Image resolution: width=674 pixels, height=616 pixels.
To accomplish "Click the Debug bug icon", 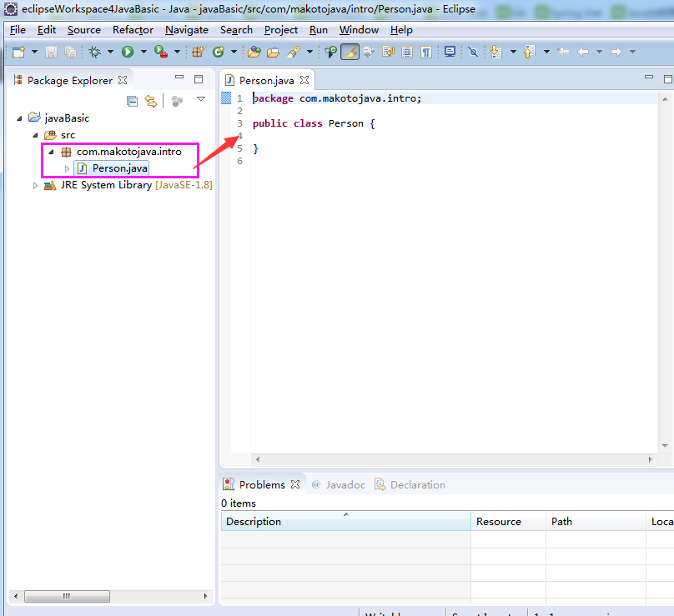I will 94,52.
